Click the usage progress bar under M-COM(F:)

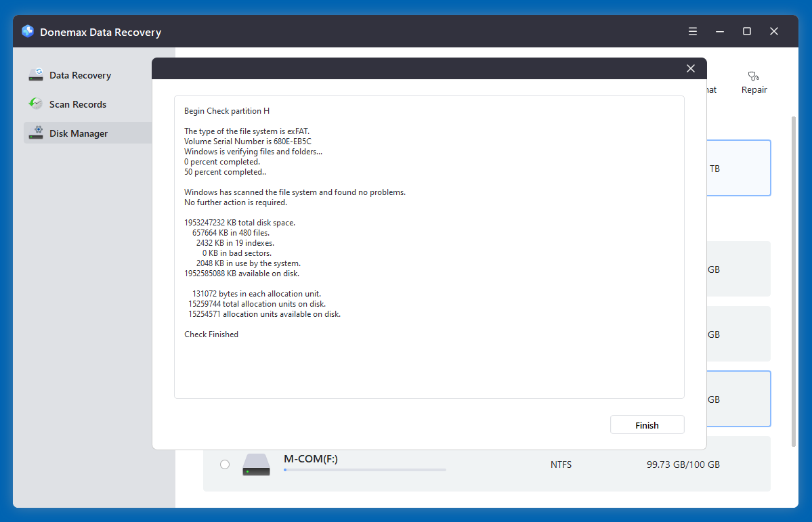[365, 469]
